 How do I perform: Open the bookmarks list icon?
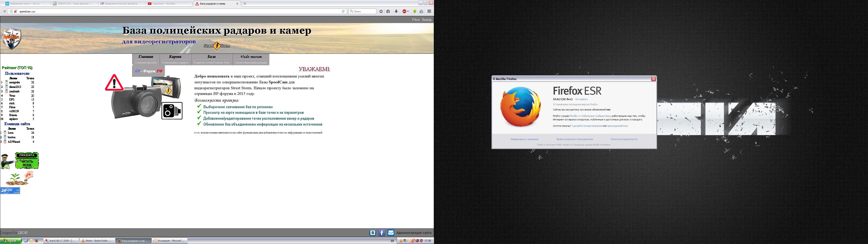388,11
